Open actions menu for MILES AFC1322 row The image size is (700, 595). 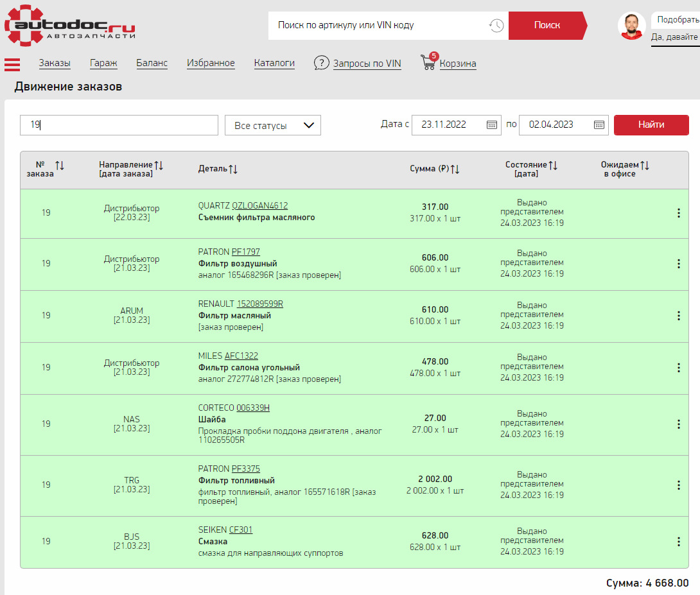tap(679, 368)
